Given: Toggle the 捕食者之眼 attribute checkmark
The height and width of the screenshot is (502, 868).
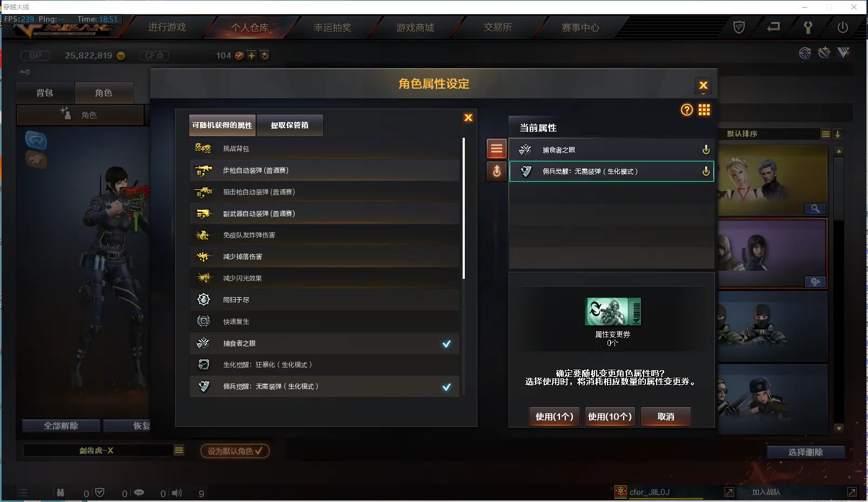Looking at the screenshot, I should [x=446, y=344].
